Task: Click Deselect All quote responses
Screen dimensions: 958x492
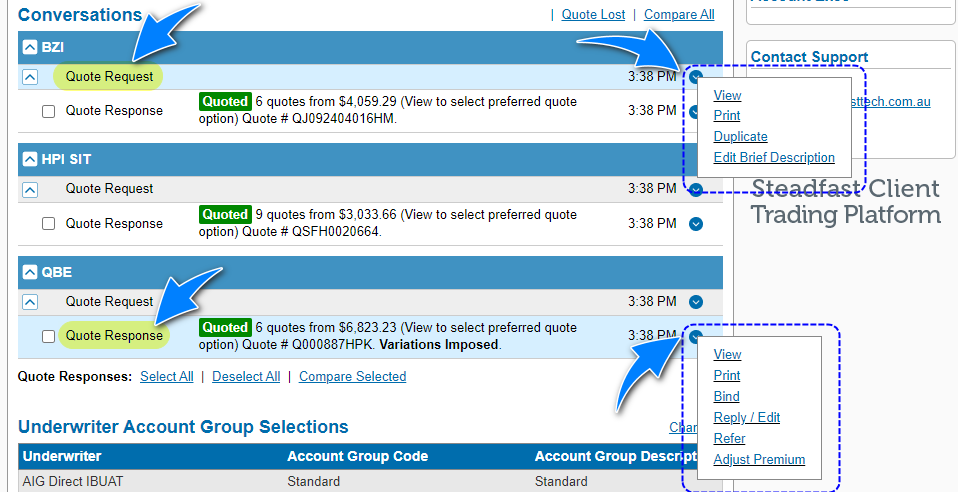Action: (246, 376)
